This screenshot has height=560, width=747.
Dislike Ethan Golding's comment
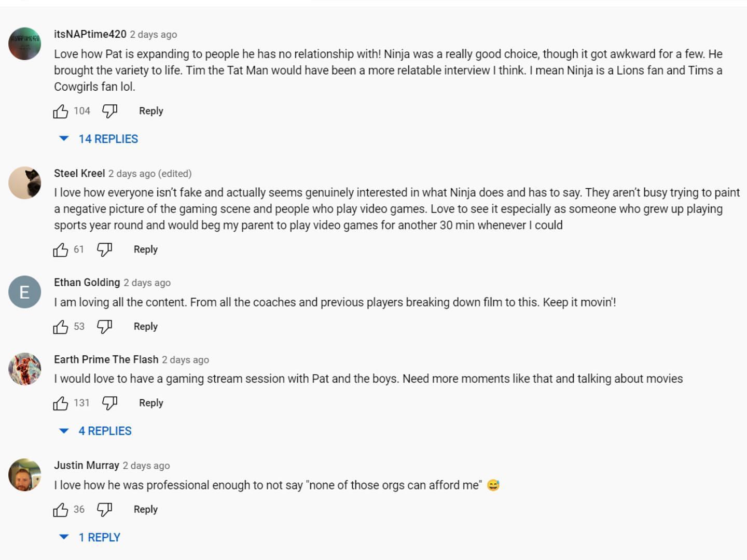coord(104,327)
